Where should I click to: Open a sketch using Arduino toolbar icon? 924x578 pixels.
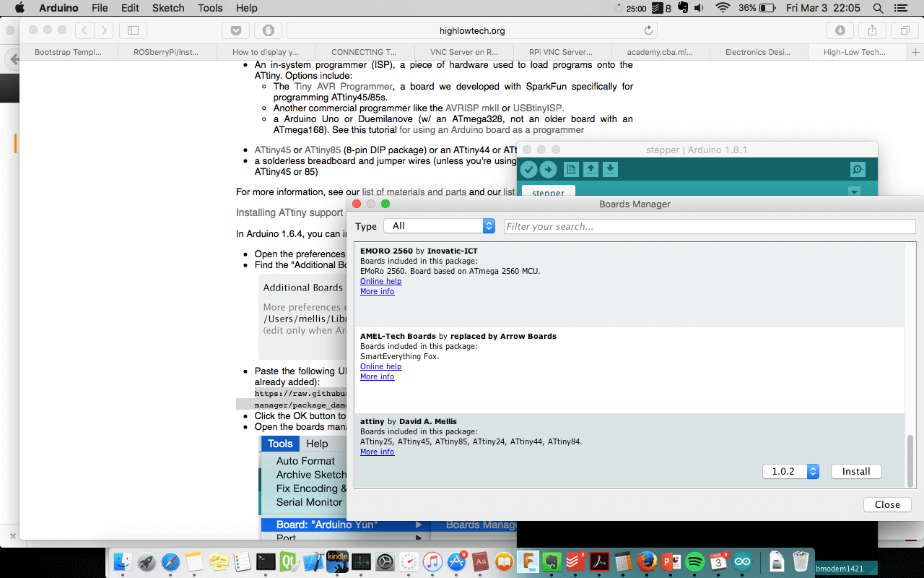590,170
